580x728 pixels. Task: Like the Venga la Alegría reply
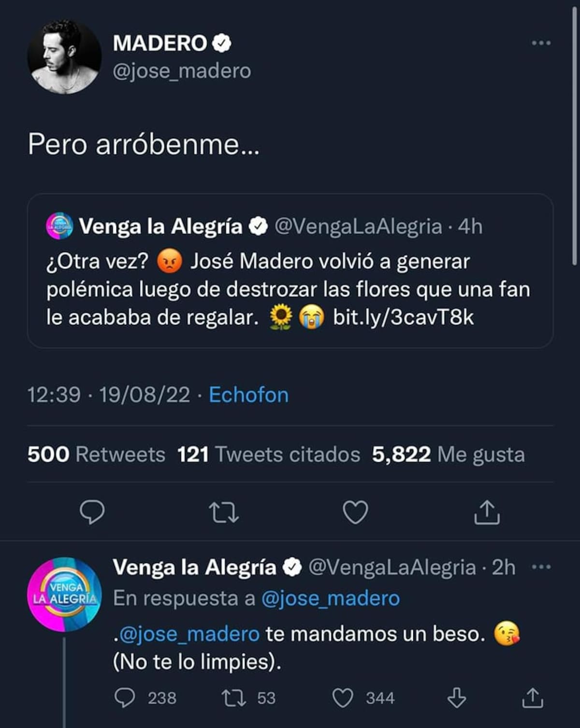point(343,698)
